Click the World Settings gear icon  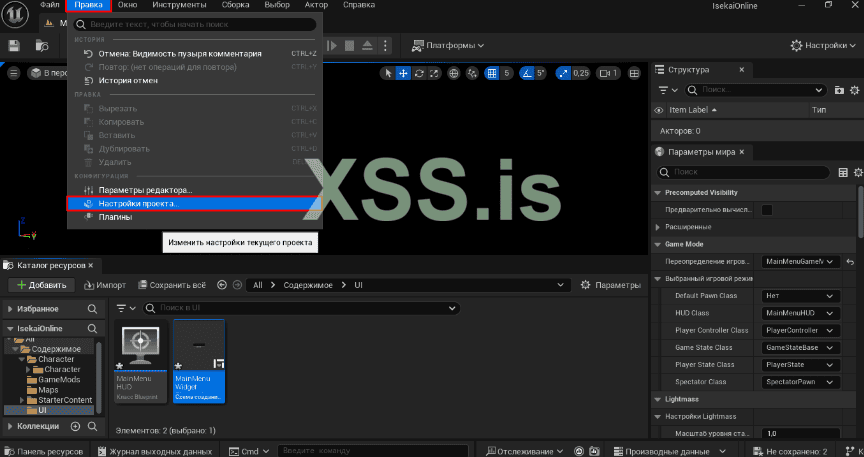[858, 173]
